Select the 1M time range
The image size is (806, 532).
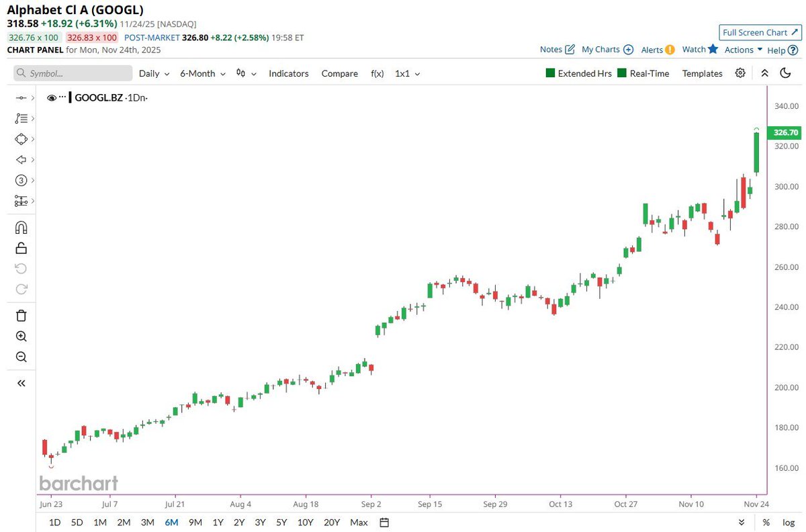[x=99, y=522]
